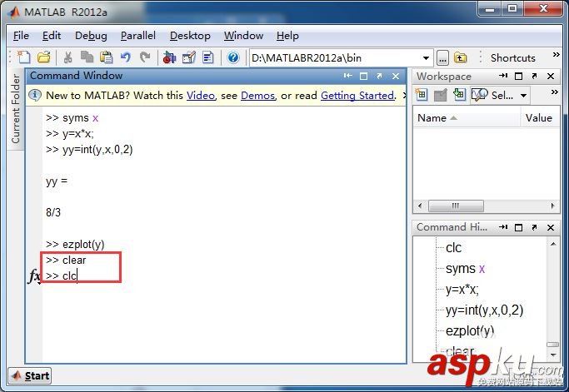Viewport: 569px width, 392px height.
Task: Open selected variable in Workspace toolbar
Action: [x=440, y=95]
